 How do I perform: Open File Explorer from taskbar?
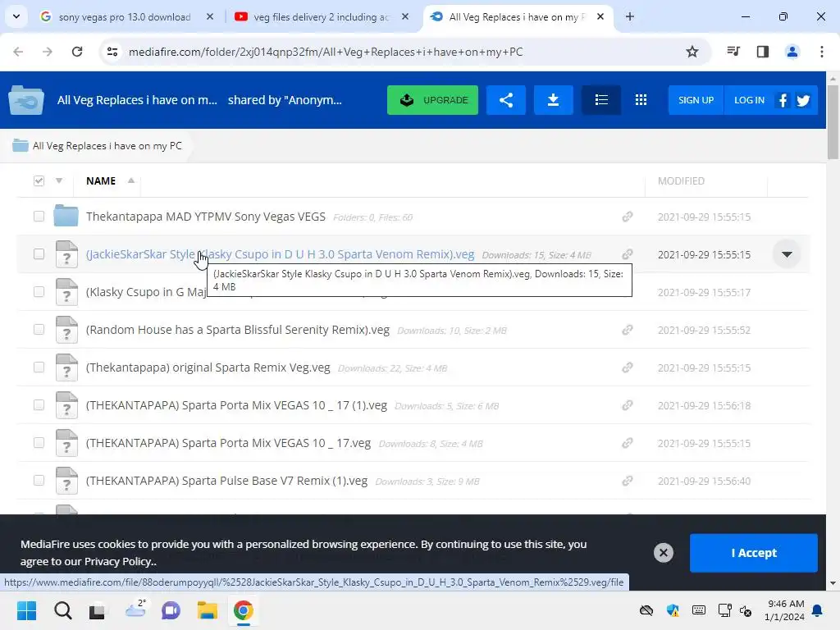(208, 610)
